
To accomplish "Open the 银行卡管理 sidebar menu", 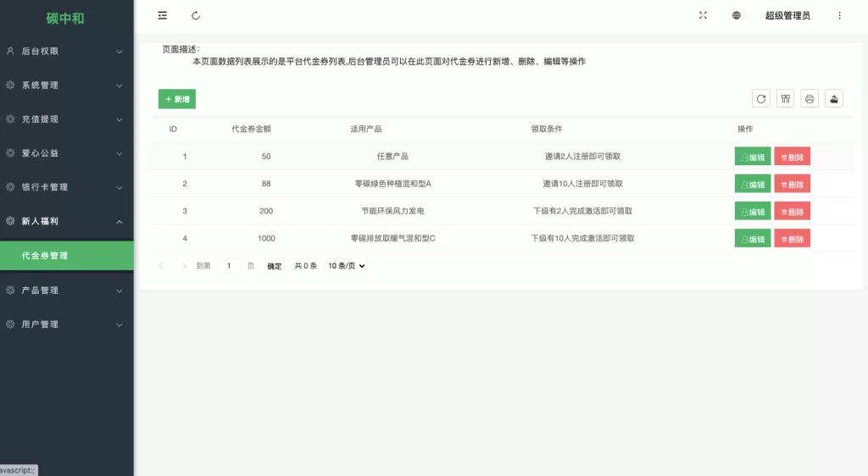I will 66,187.
